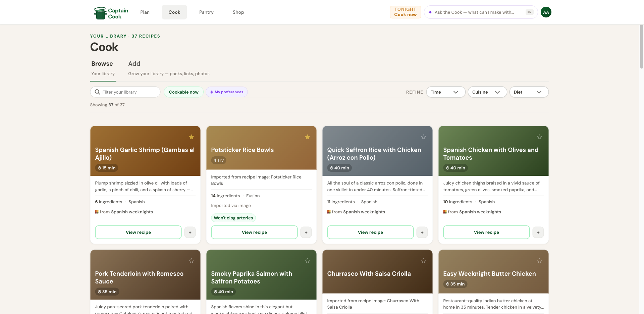The image size is (644, 314).
Task: Open Spanish weeknights link on Spanish Chicken card
Action: click(480, 212)
